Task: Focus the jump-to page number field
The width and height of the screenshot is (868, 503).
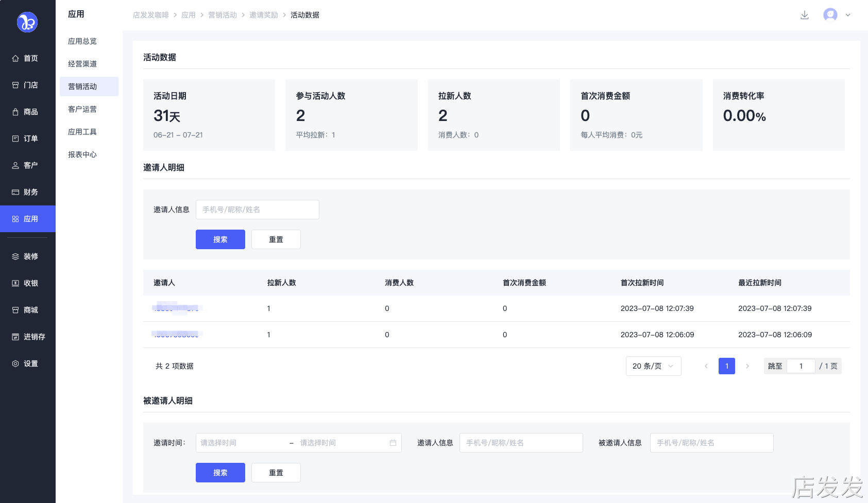Action: (801, 366)
